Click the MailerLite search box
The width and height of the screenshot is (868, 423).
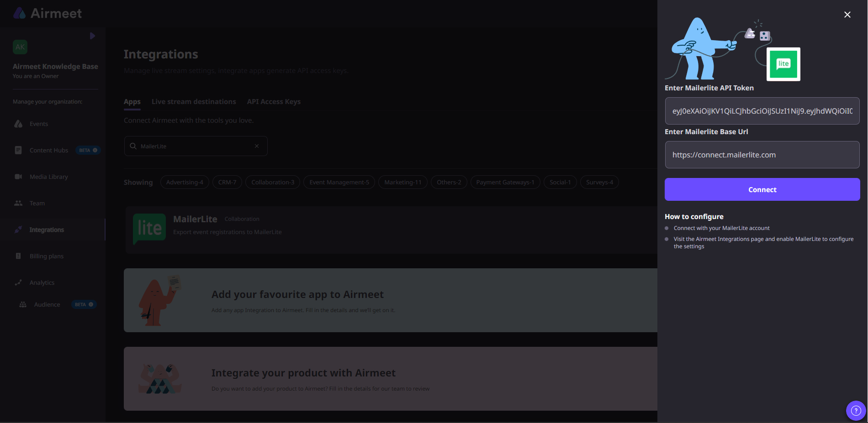click(x=196, y=146)
